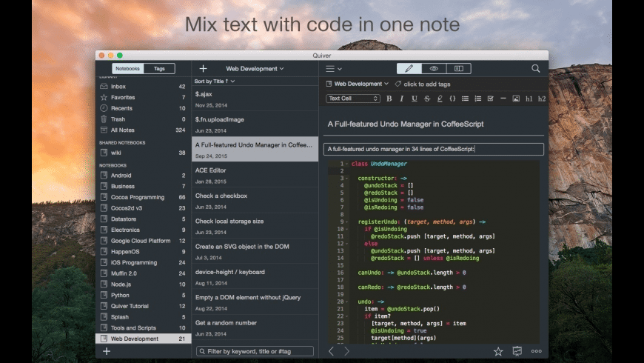Apply h2 heading style
Image resolution: width=644 pixels, height=363 pixels.
pos(542,99)
